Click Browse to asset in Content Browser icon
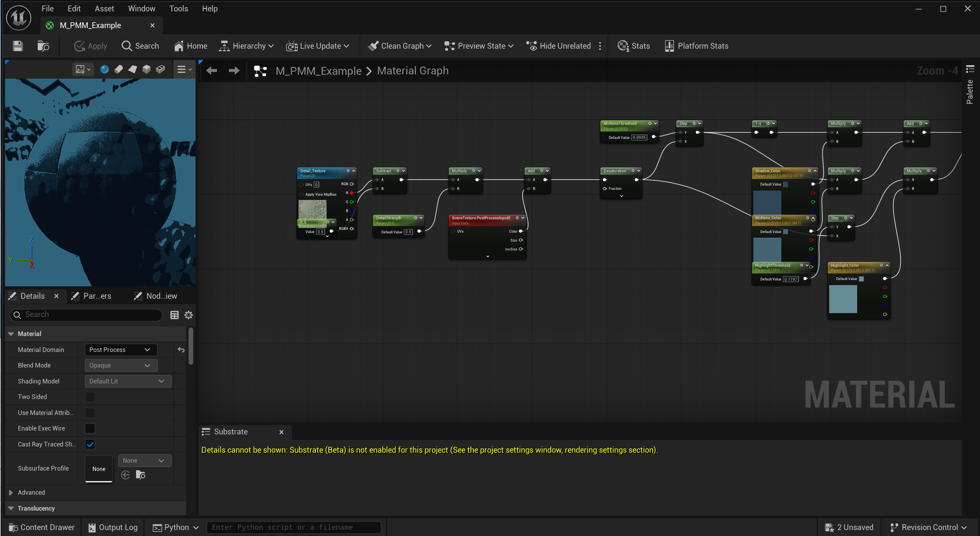The image size is (980, 536). click(43, 46)
